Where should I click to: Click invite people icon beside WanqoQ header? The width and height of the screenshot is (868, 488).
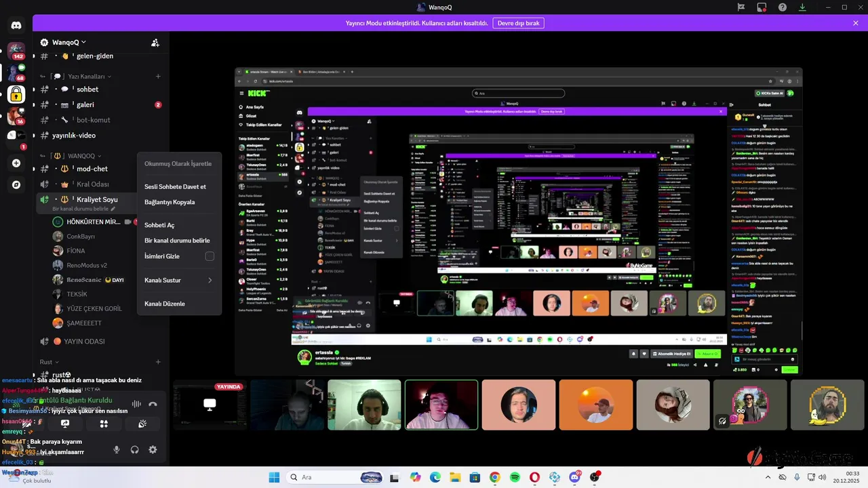click(x=155, y=43)
